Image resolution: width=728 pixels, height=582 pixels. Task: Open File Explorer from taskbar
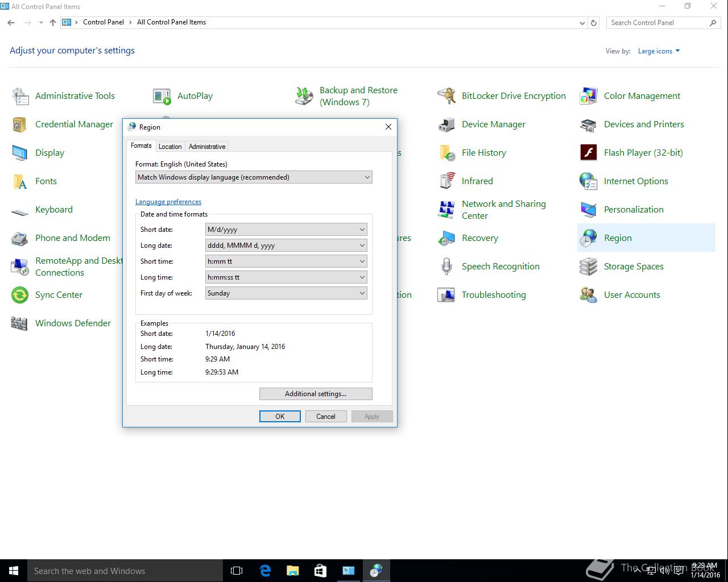pos(292,571)
